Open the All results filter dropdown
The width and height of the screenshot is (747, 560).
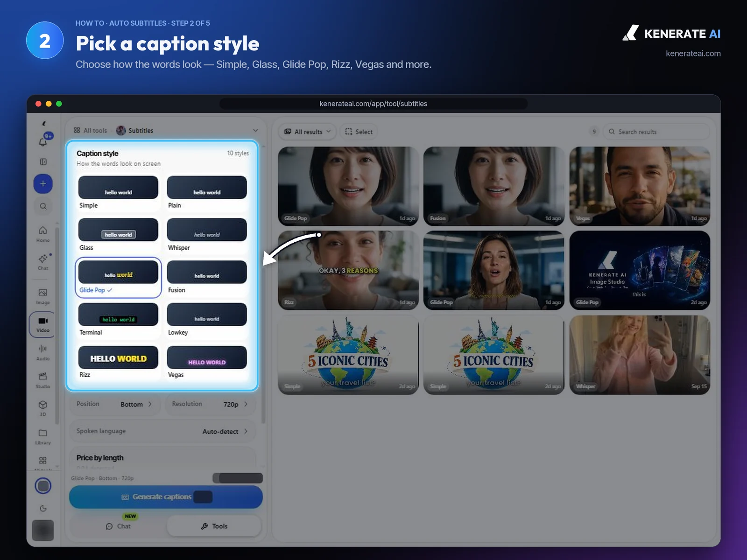pos(308,132)
